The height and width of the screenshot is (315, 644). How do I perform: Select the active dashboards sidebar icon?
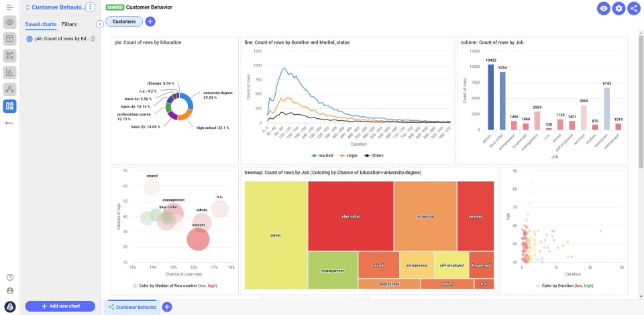[x=9, y=105]
